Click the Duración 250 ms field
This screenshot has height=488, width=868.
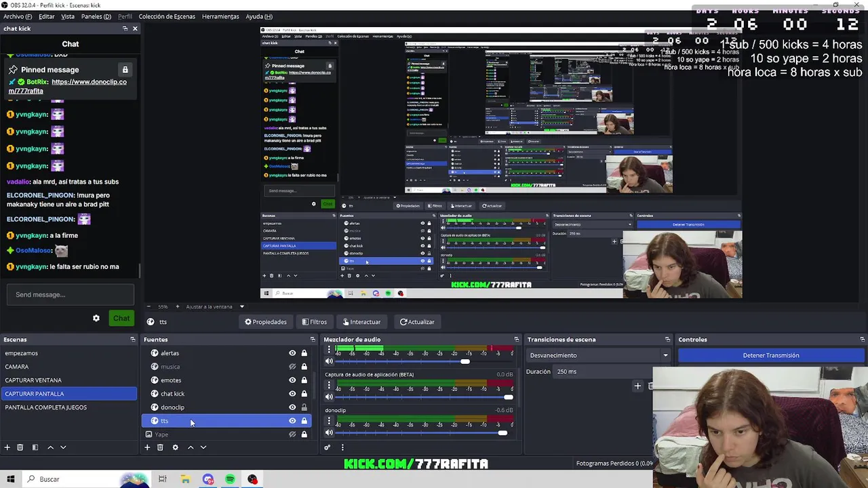point(602,371)
